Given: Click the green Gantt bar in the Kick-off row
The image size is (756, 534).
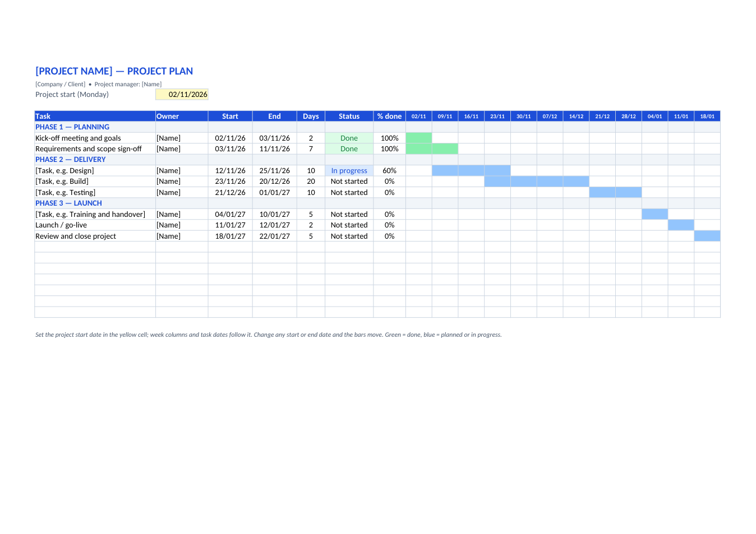Looking at the screenshot, I should pos(418,138).
